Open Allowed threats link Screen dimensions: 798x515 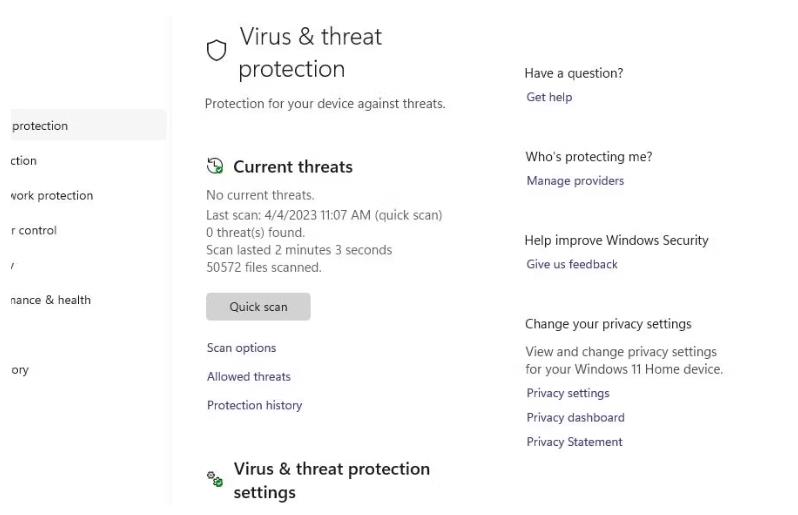248,377
